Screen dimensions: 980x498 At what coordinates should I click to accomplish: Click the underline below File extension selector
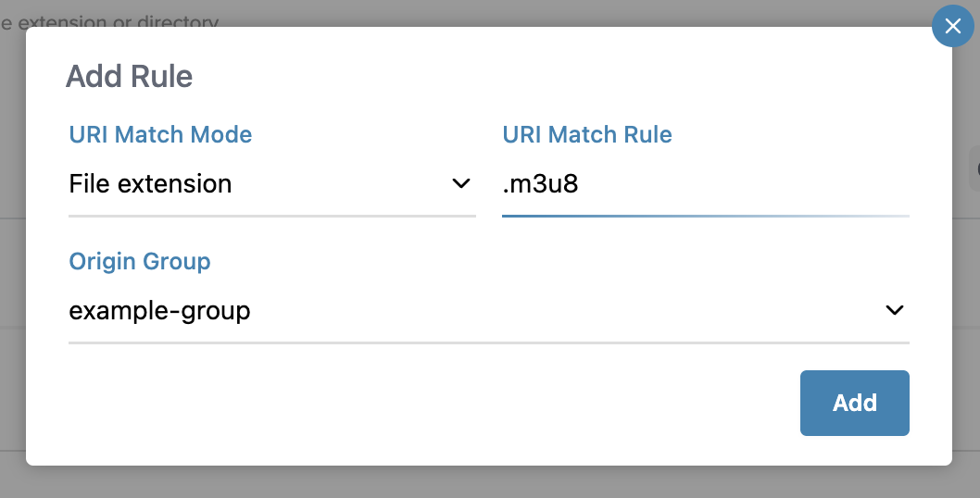[271, 216]
